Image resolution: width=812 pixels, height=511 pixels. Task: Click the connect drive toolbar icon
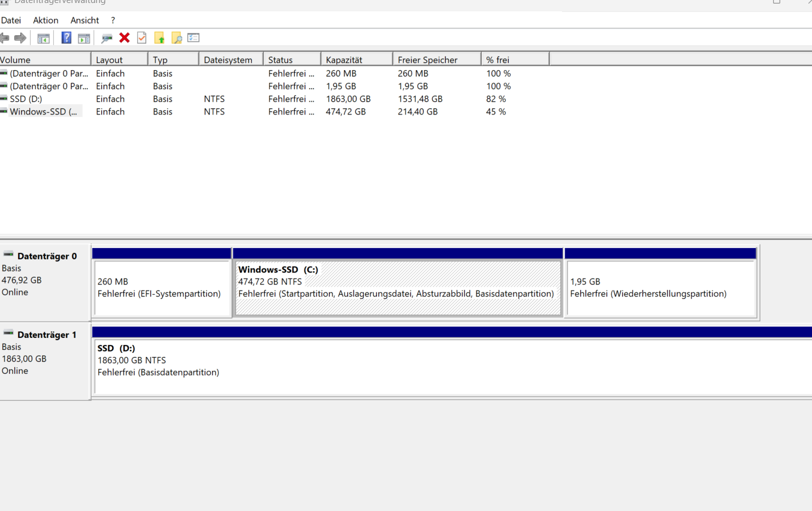click(x=107, y=38)
